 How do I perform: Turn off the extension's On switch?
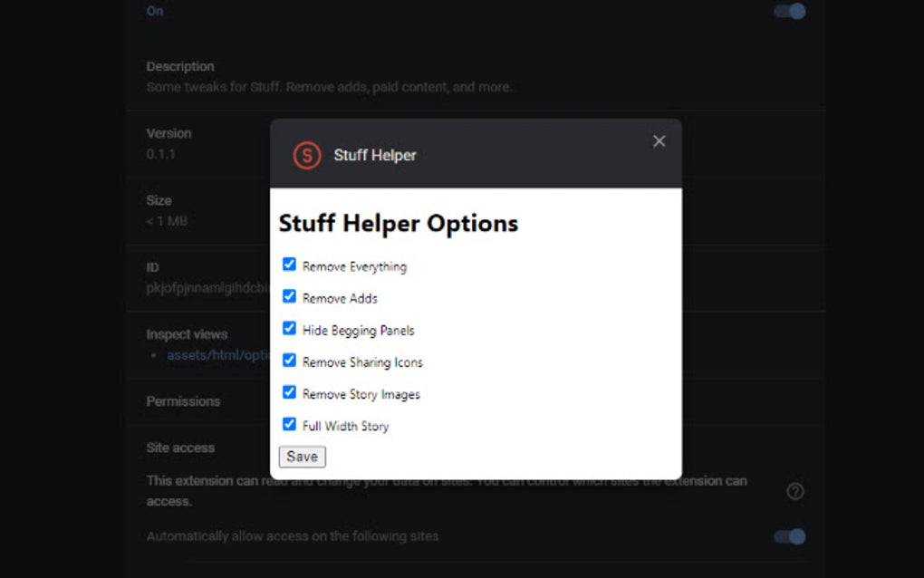(x=788, y=11)
